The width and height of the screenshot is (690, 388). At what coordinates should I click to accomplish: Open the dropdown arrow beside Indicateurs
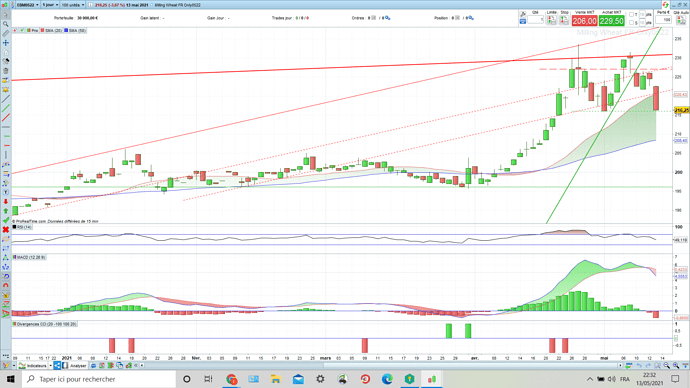[x=50, y=366]
